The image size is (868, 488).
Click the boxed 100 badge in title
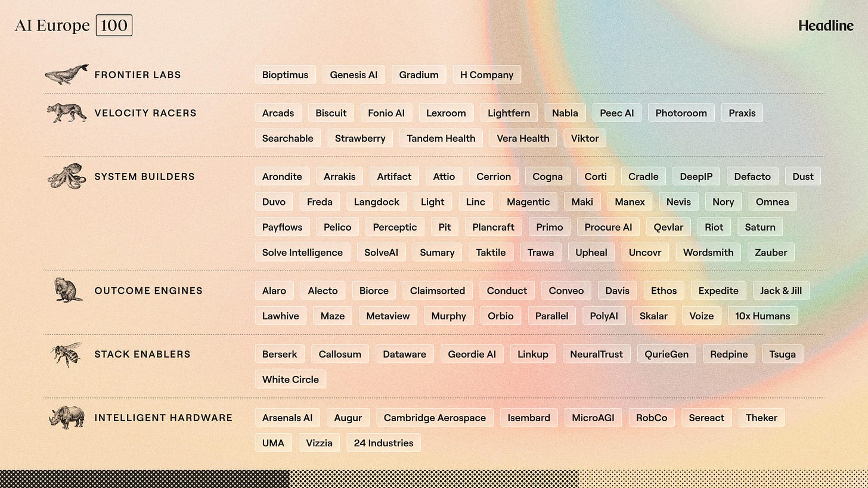coord(114,26)
